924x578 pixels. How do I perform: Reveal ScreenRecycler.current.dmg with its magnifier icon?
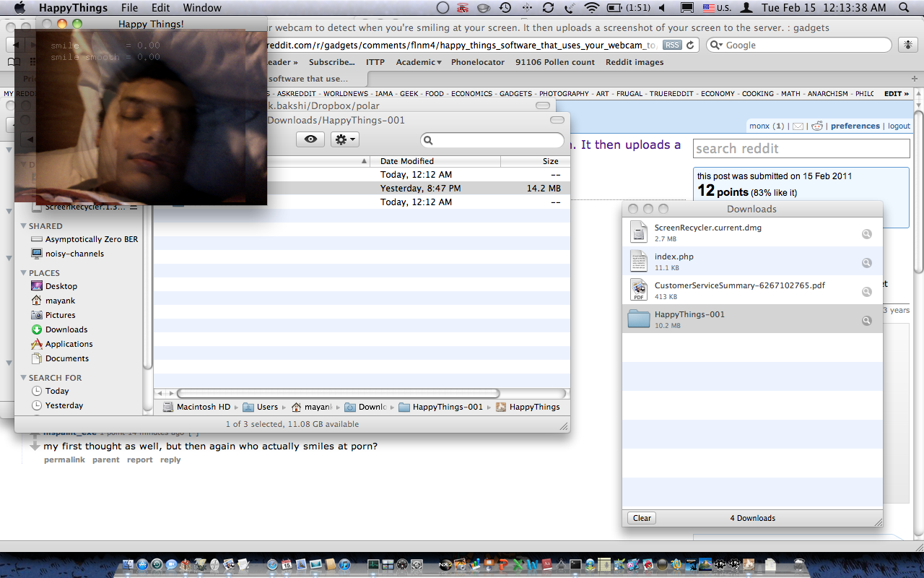tap(866, 234)
